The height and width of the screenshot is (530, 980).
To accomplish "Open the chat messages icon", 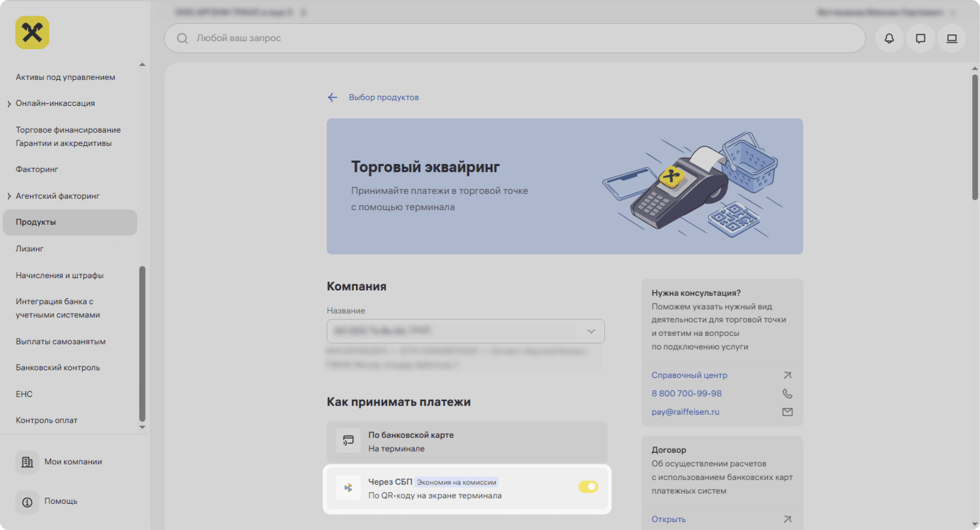I will [x=920, y=38].
